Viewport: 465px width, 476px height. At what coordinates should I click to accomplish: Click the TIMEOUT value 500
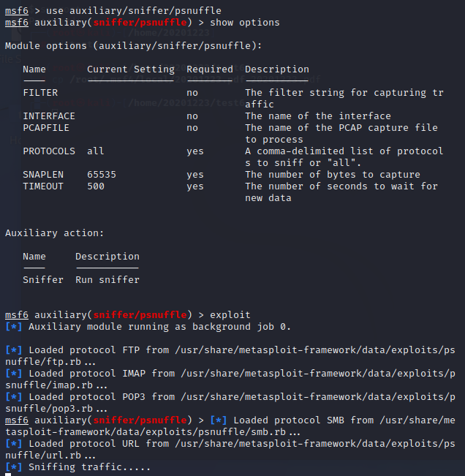(x=96, y=186)
